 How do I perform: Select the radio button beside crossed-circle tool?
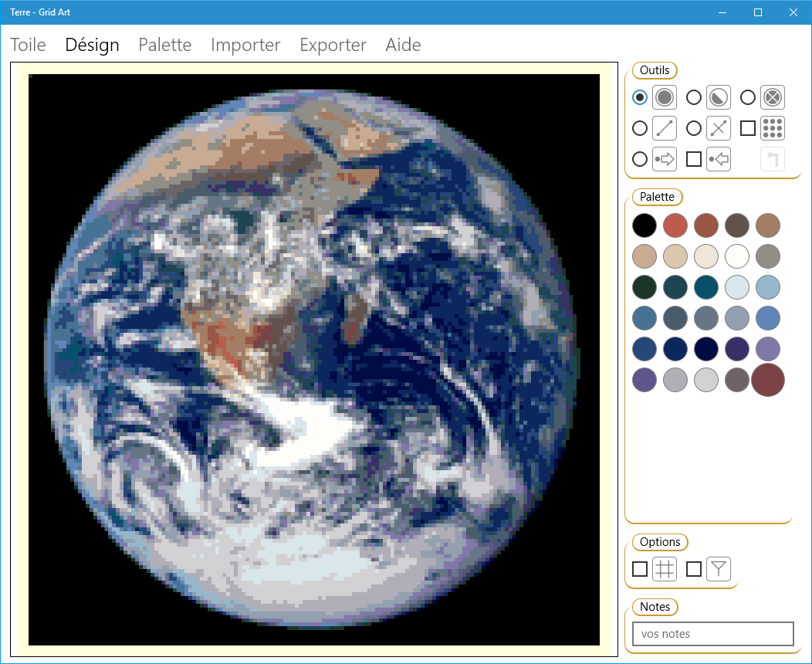[748, 97]
